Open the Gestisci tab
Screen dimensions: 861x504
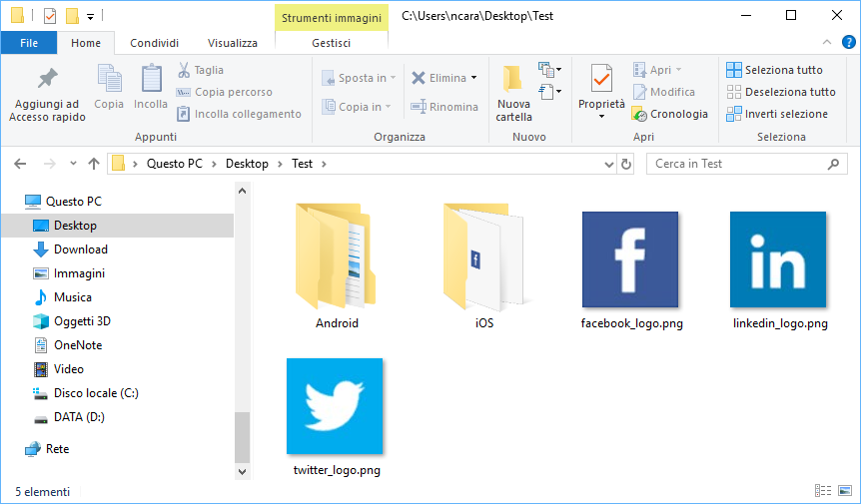tap(331, 43)
